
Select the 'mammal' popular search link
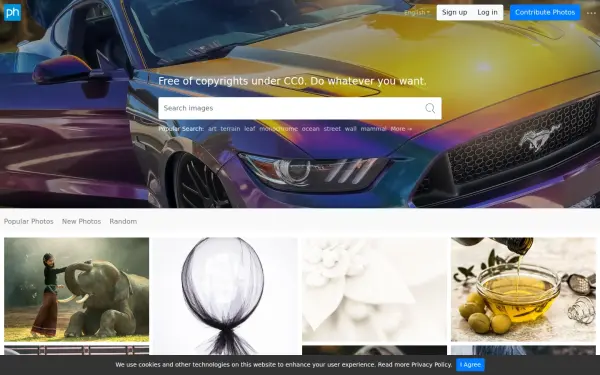(x=373, y=129)
